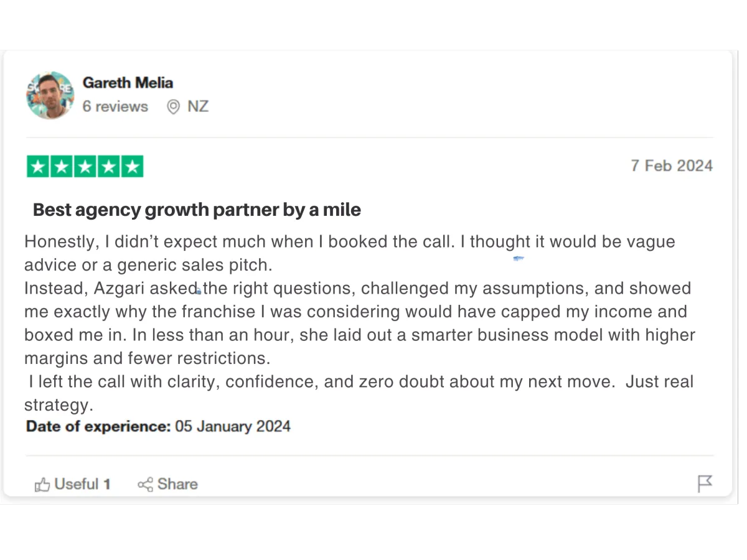Click the 7 Feb 2024 review date
The width and height of the screenshot is (747, 560).
[x=672, y=166]
